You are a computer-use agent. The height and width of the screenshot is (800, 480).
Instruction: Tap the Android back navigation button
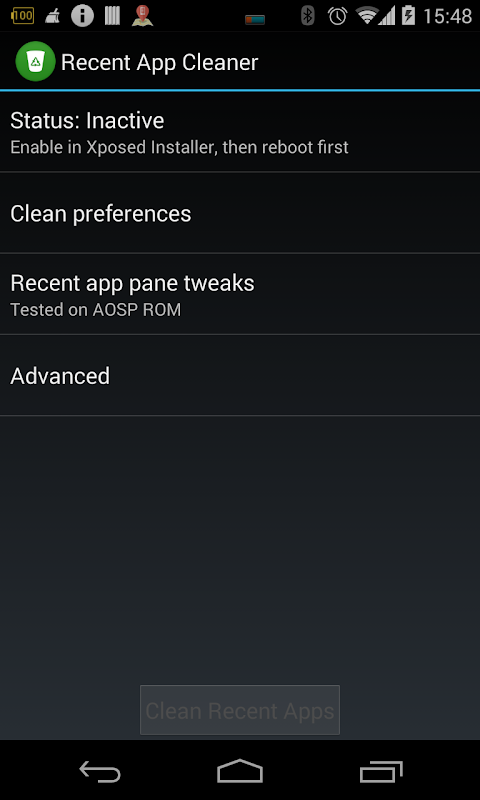(100, 771)
